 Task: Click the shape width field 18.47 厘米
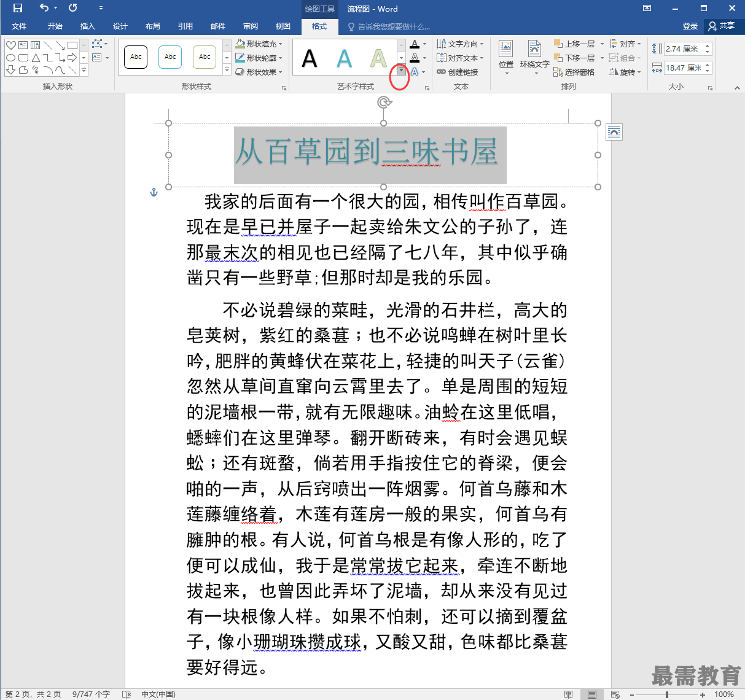pos(684,68)
